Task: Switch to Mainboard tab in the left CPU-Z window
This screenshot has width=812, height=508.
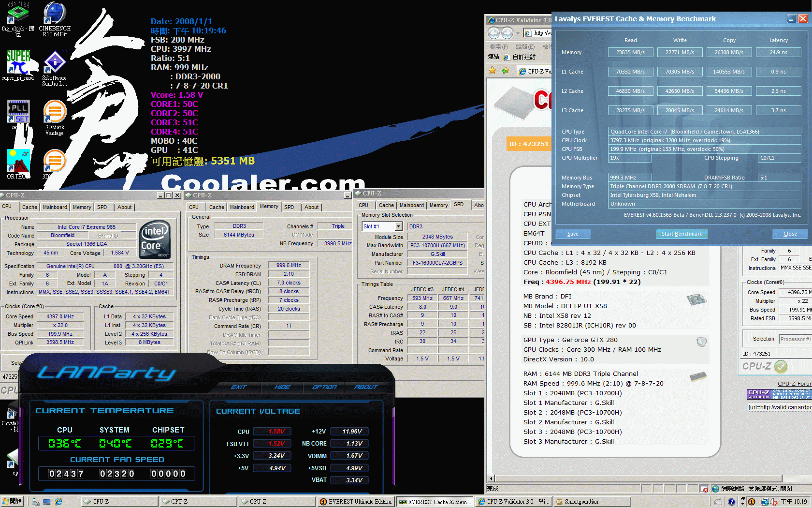Action: click(55, 207)
